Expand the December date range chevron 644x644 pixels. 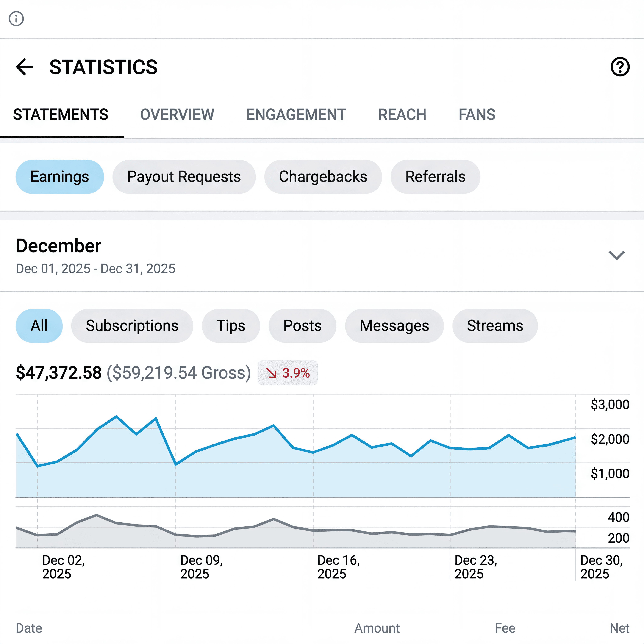click(616, 255)
